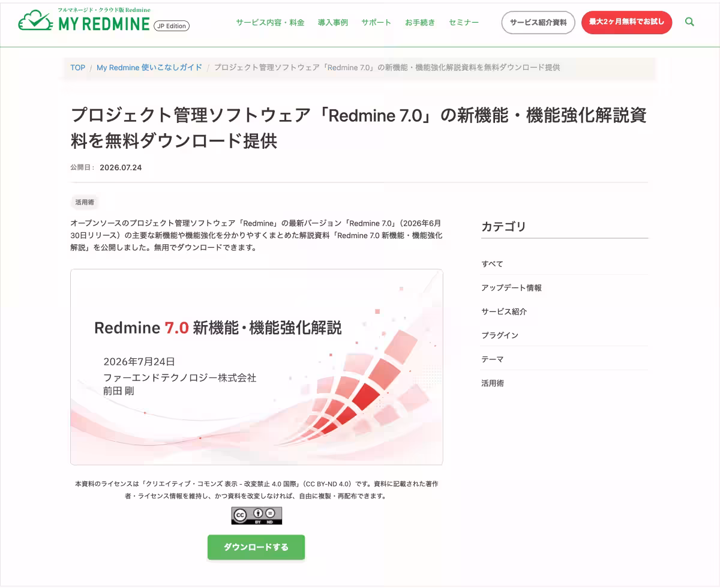This screenshot has width=720, height=588.
Task: Select すべて category
Action: pyautogui.click(x=492, y=264)
